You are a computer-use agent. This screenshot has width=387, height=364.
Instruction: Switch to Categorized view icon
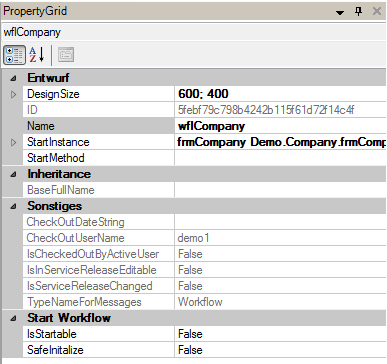14,55
